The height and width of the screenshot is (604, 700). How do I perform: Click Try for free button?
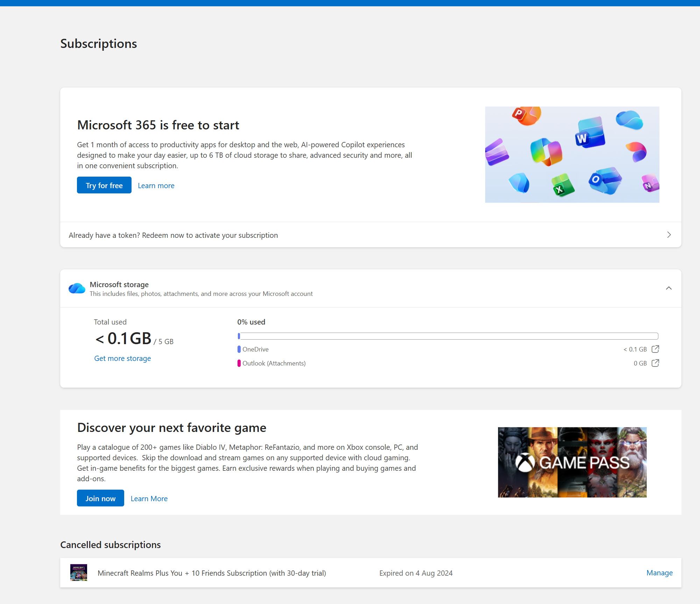click(104, 185)
